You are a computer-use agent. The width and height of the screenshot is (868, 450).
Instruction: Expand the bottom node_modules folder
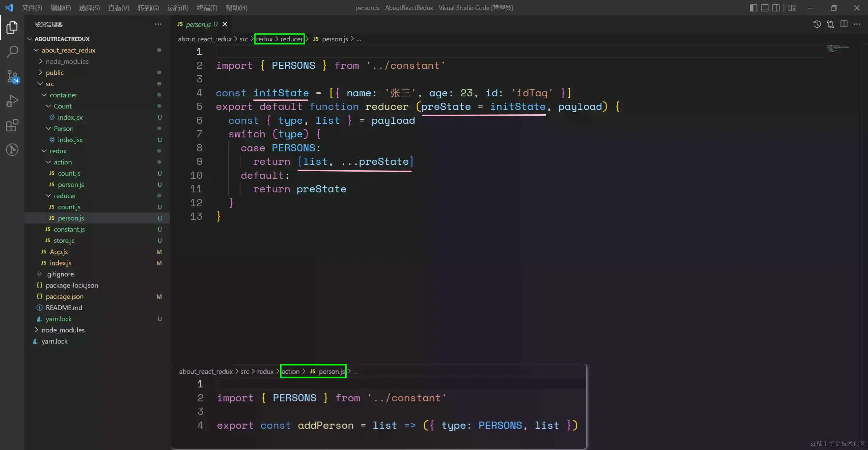36,330
